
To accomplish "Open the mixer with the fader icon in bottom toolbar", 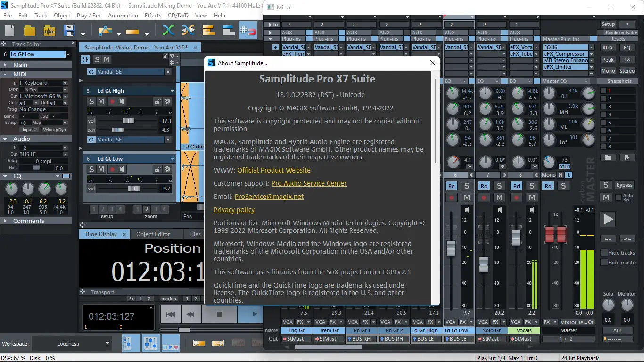I will coord(150,343).
